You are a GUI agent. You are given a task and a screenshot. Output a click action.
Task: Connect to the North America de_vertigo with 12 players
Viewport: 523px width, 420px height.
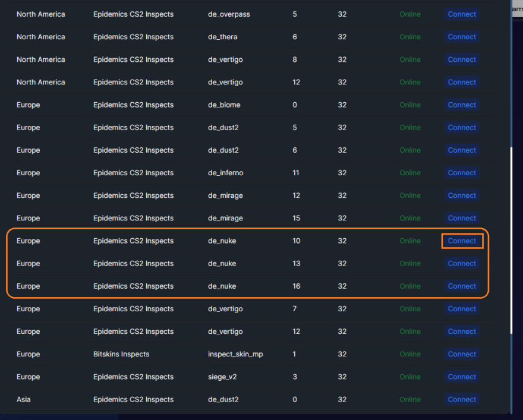point(462,82)
